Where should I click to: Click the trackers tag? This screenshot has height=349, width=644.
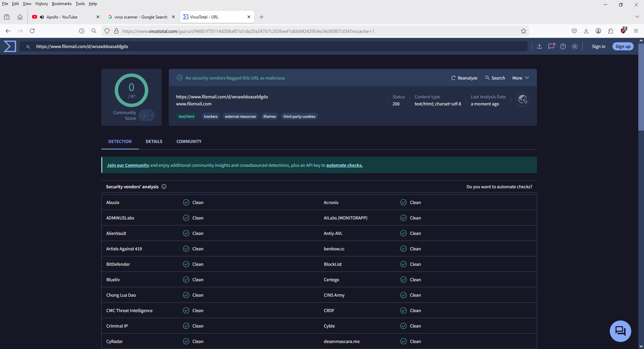211,116
